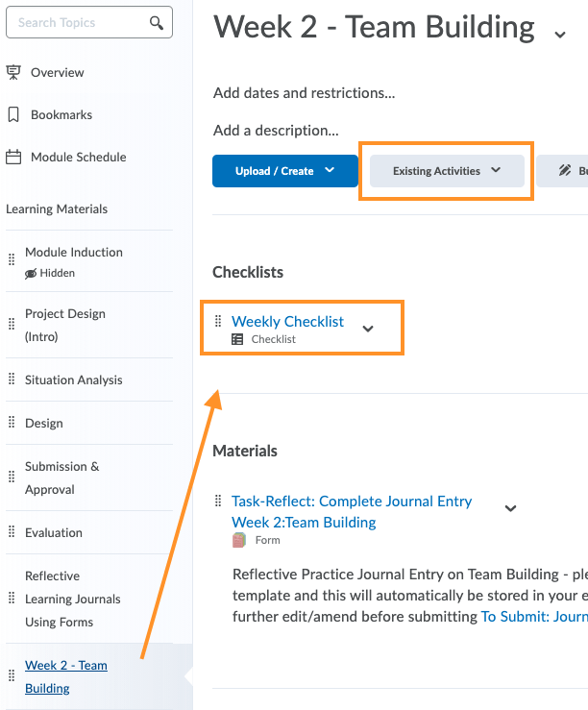The width and height of the screenshot is (588, 710).
Task: Click the Form icon under Task-Reflect
Action: tap(239, 540)
